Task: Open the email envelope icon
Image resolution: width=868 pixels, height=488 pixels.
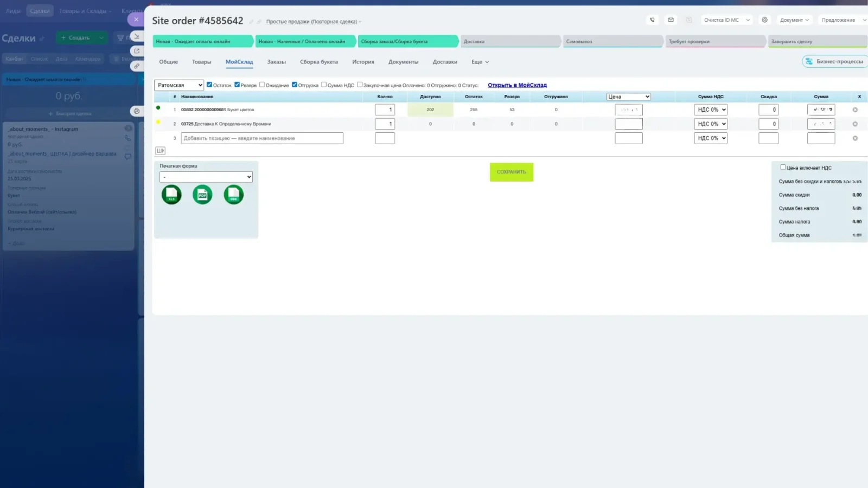Action: point(671,20)
